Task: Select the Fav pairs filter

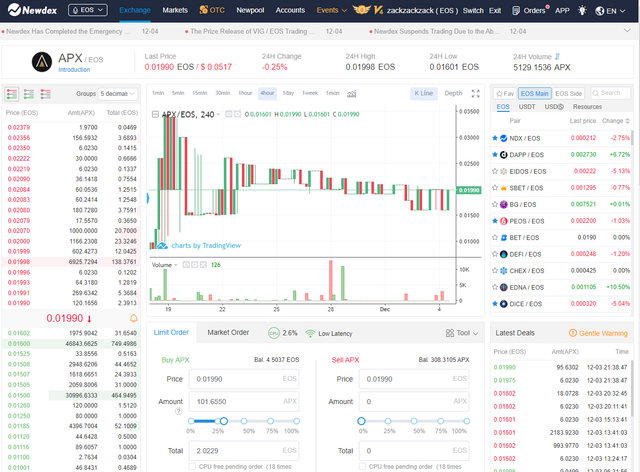Action: tap(505, 94)
